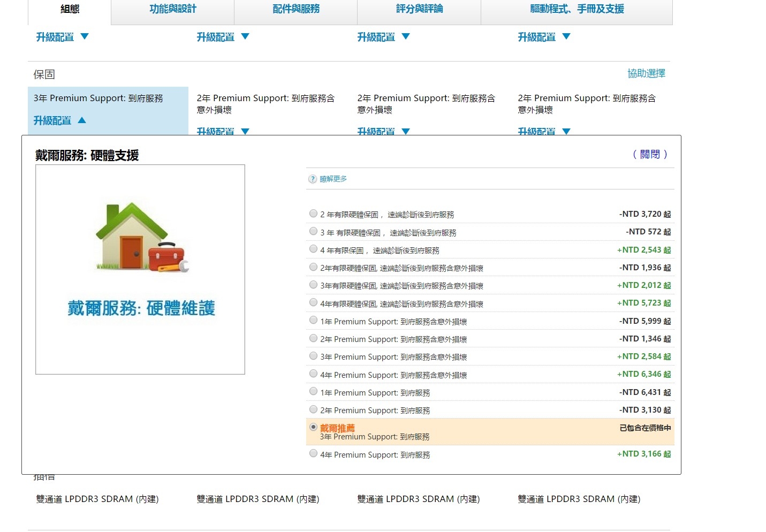Viewport: 766px width, 532px height.
Task: Expand warranty 升級配置 in fourth column
Action: coord(544,131)
